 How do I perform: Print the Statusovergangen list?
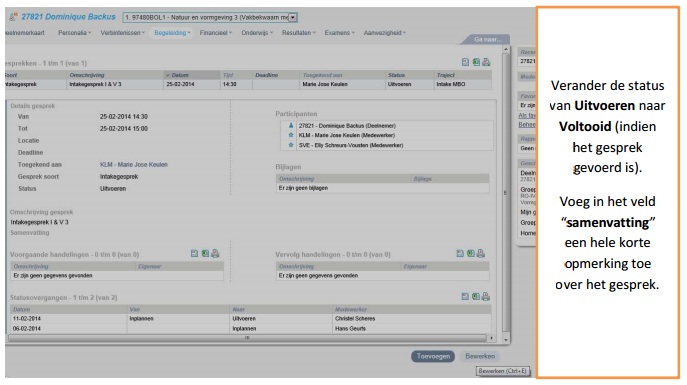(486, 297)
